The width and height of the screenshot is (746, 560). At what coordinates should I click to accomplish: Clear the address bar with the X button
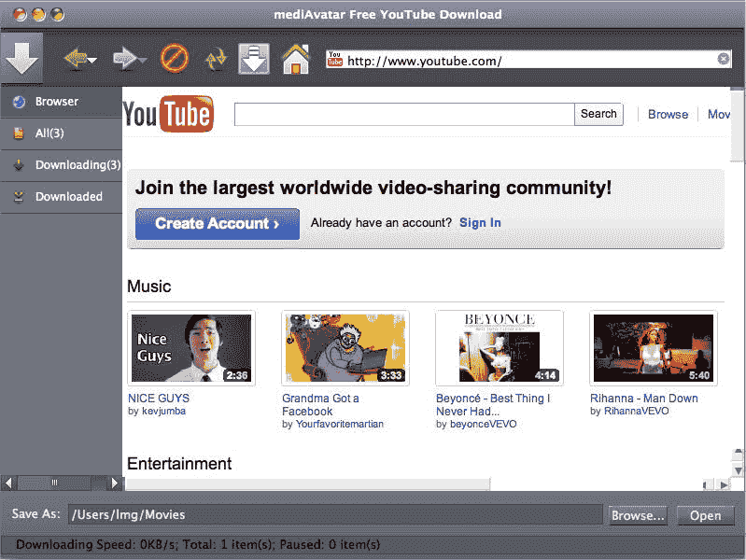pos(724,59)
